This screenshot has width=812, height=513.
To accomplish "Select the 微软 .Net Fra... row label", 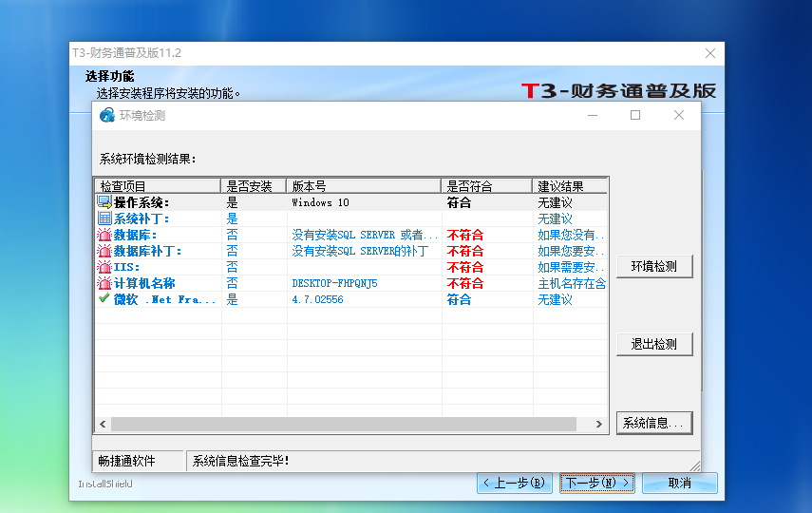I will tap(164, 299).
